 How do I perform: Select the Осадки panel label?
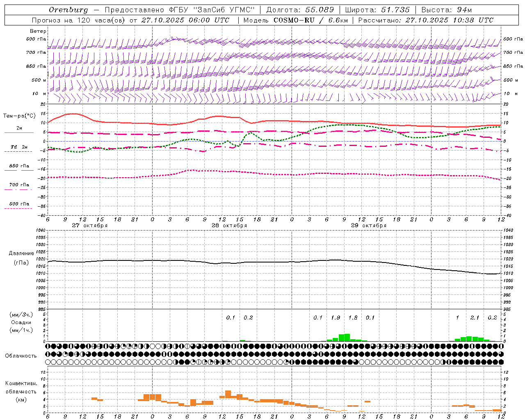[x=21, y=322]
